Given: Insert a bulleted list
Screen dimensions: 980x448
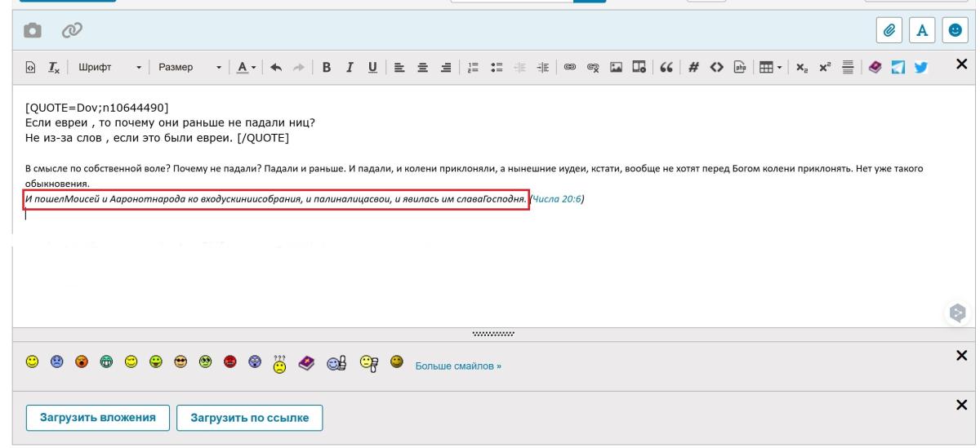Looking at the screenshot, I should [x=495, y=67].
